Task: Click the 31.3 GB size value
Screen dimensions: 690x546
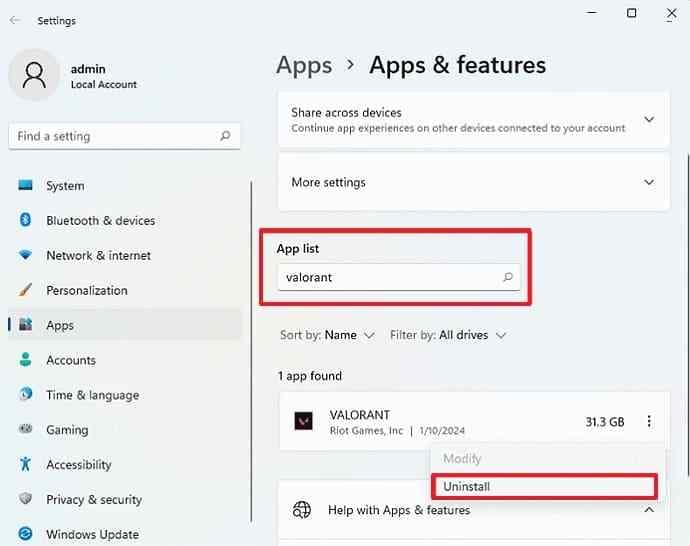Action: click(x=605, y=422)
